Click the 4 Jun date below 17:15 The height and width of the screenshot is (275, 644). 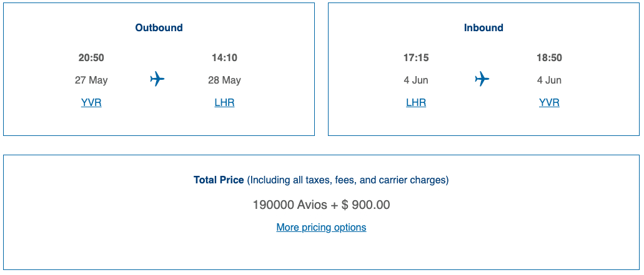coord(416,80)
